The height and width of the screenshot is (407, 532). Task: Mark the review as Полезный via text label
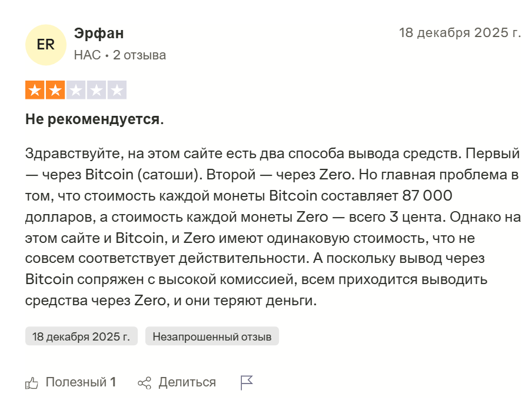(x=76, y=382)
